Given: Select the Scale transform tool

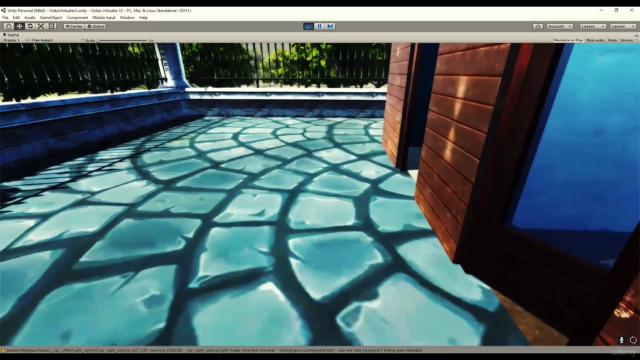Looking at the screenshot, I should coord(41,26).
